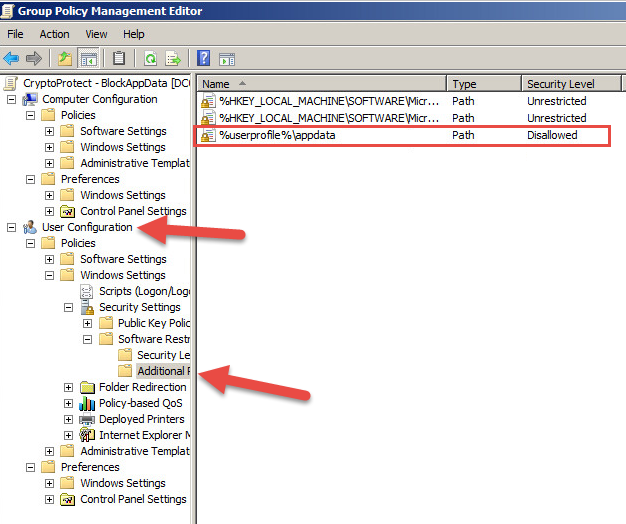Collapse the Computer Configuration node
The height and width of the screenshot is (524, 626).
click(12, 99)
